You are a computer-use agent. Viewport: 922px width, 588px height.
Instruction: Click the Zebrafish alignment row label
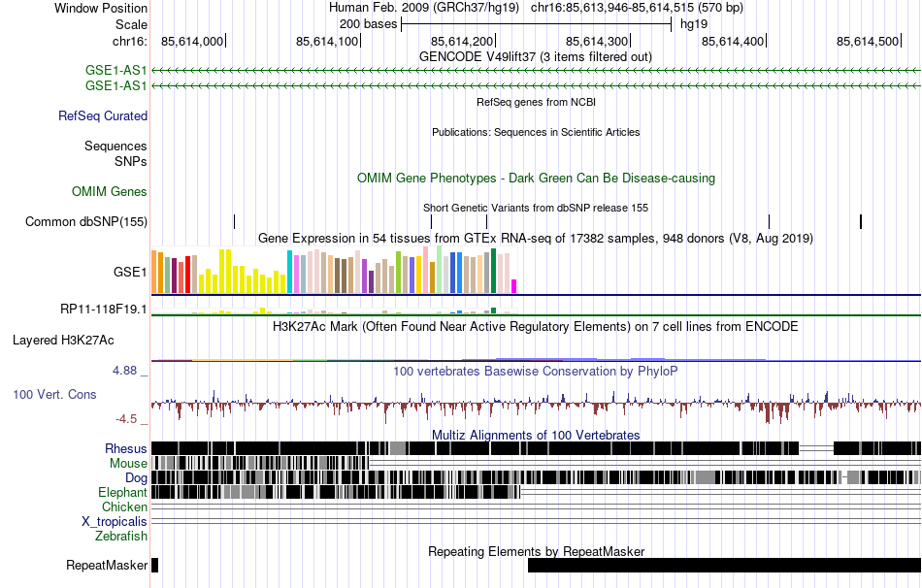click(121, 537)
